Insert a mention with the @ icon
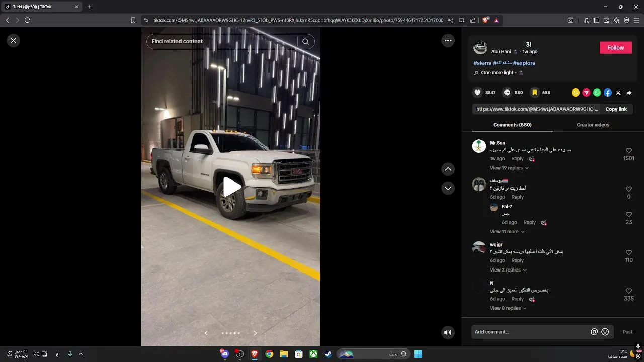Viewport: 644px width, 362px height. (x=594, y=332)
